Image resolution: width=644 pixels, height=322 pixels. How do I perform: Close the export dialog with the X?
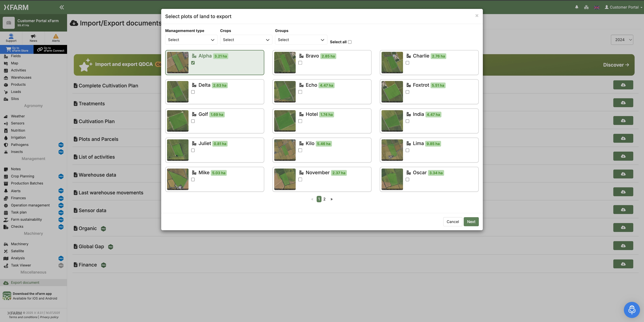point(477,15)
